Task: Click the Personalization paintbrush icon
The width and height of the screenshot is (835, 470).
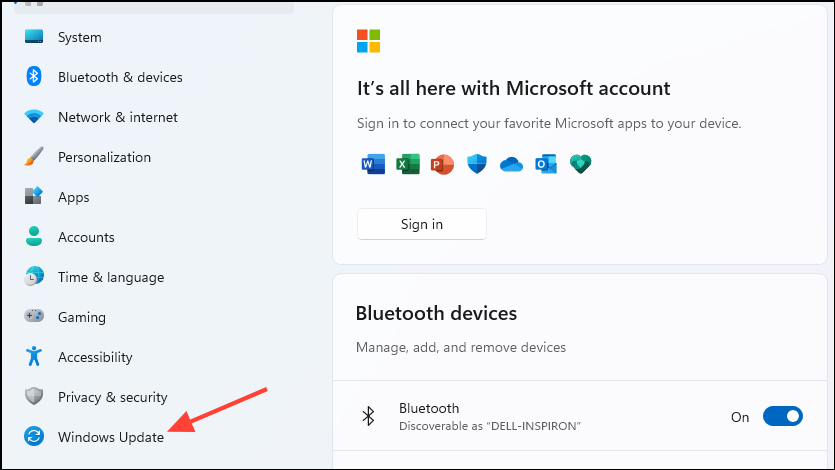Action: point(34,156)
